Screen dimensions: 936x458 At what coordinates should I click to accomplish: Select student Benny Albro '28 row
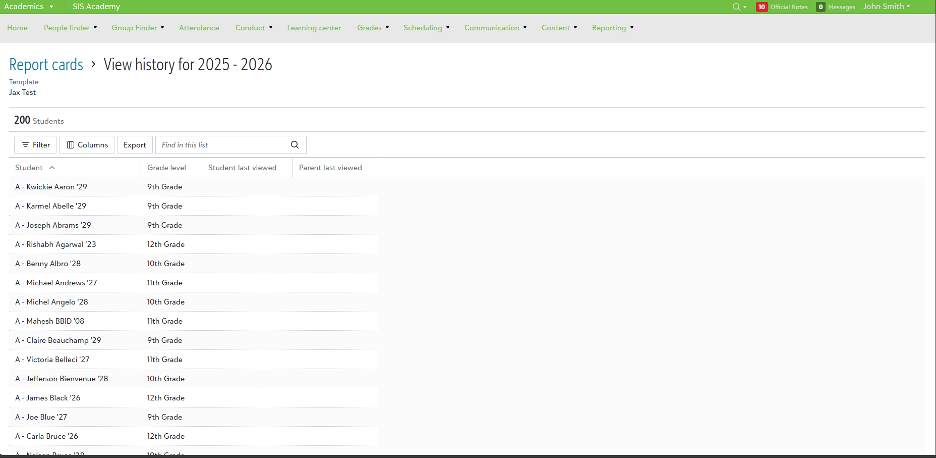tap(193, 263)
